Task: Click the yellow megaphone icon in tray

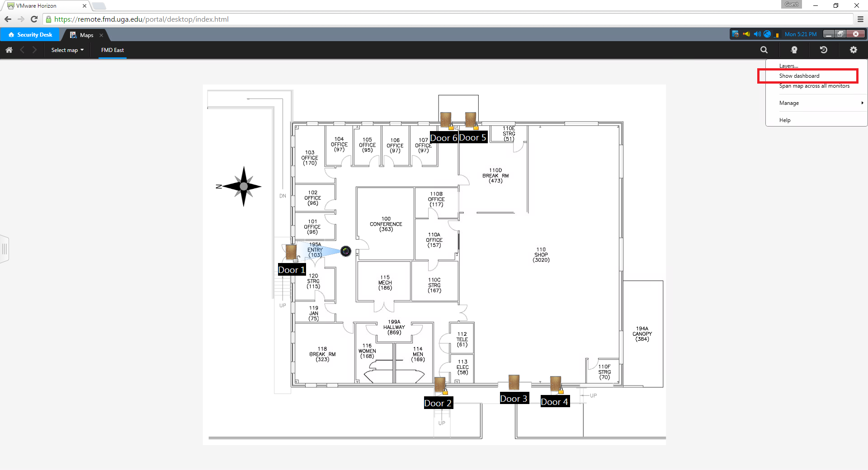Action: pyautogui.click(x=746, y=34)
